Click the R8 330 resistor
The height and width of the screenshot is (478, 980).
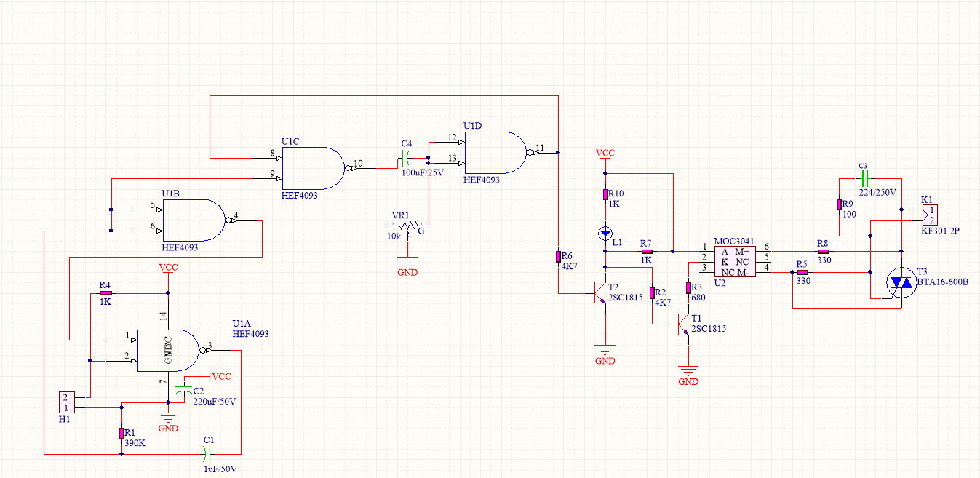coord(823,251)
